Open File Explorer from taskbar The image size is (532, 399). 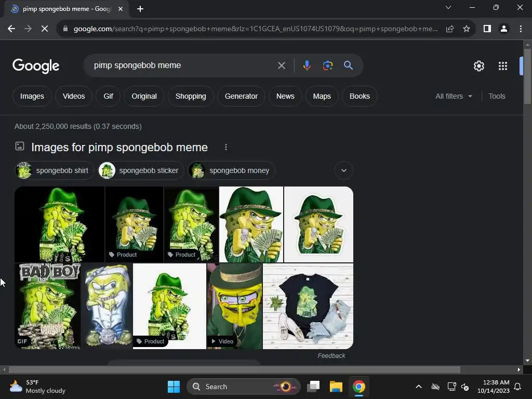coord(336,387)
